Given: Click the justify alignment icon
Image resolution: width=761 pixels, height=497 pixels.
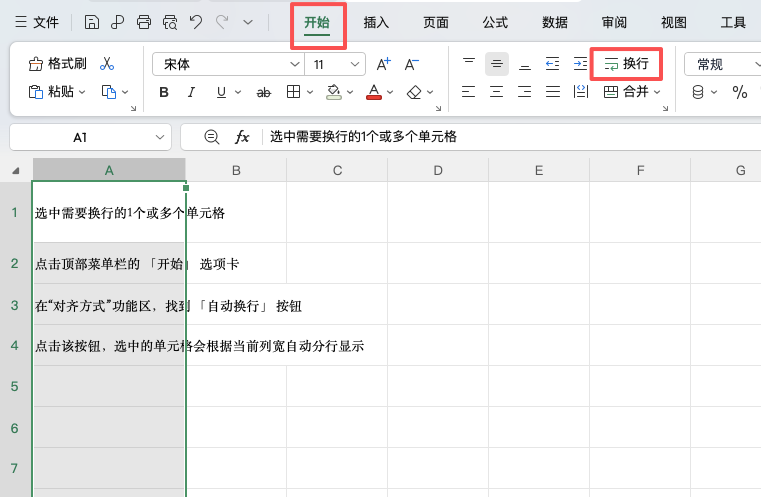Looking at the screenshot, I should coord(553,92).
